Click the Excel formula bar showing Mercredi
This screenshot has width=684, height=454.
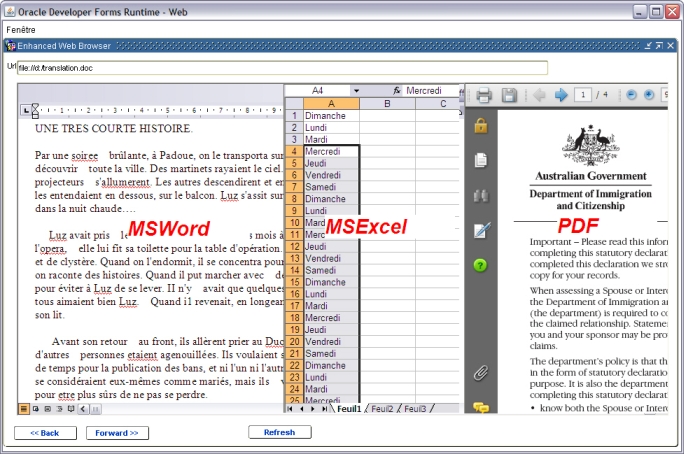[x=431, y=91]
